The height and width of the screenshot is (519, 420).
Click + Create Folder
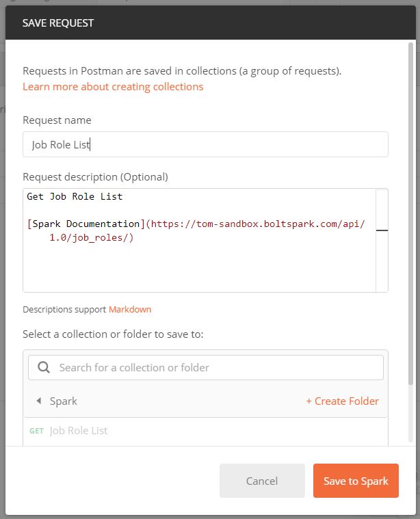pos(342,401)
